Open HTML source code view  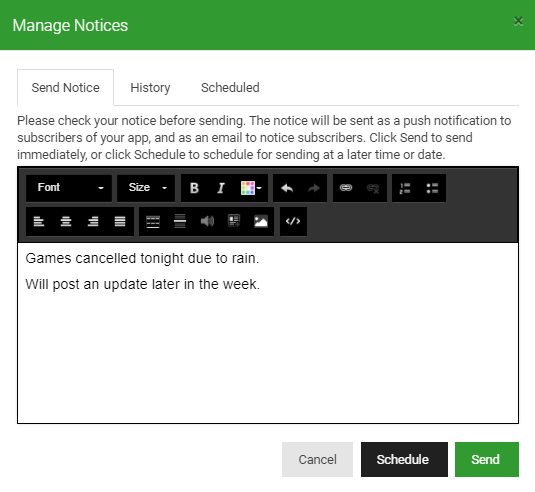(x=293, y=221)
